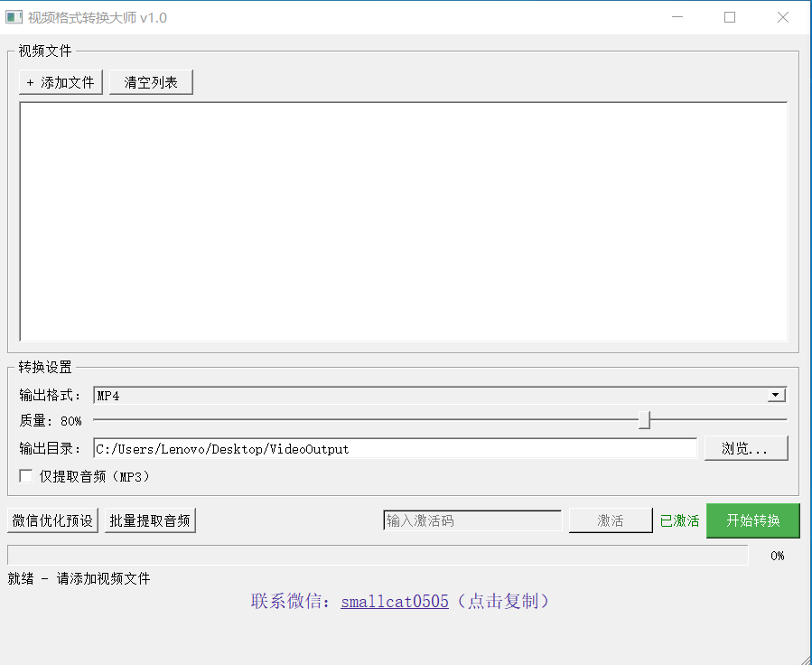
Task: Close the 视频格式转换大师 window
Action: [x=783, y=17]
